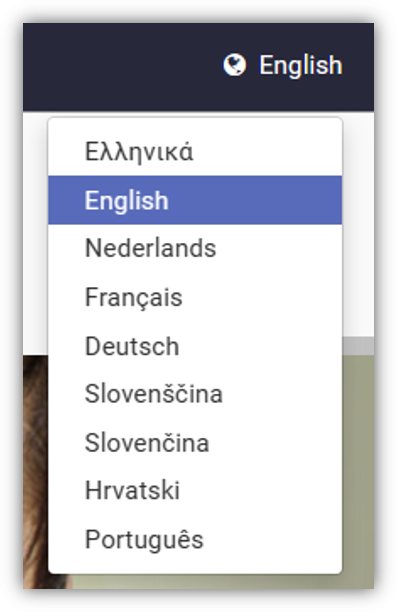Click the gray bar right of the dropdown
This screenshot has height=612, width=397.
click(x=358, y=346)
